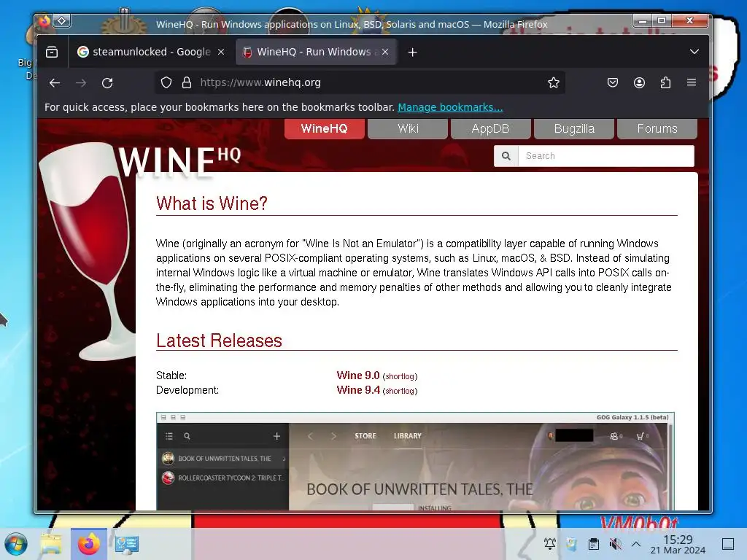
Task: Close the steamunlocked Google tab
Action: coord(220,52)
